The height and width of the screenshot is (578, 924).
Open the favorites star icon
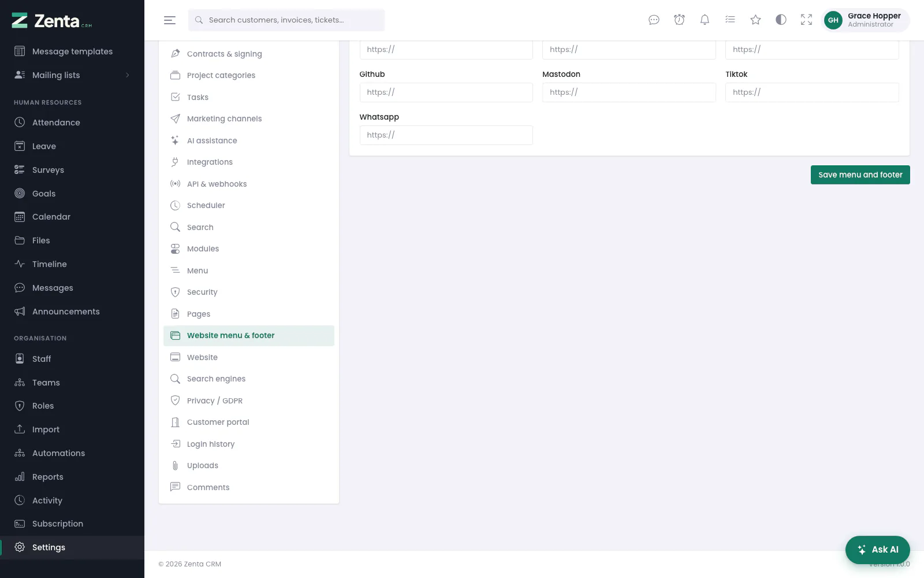755,20
